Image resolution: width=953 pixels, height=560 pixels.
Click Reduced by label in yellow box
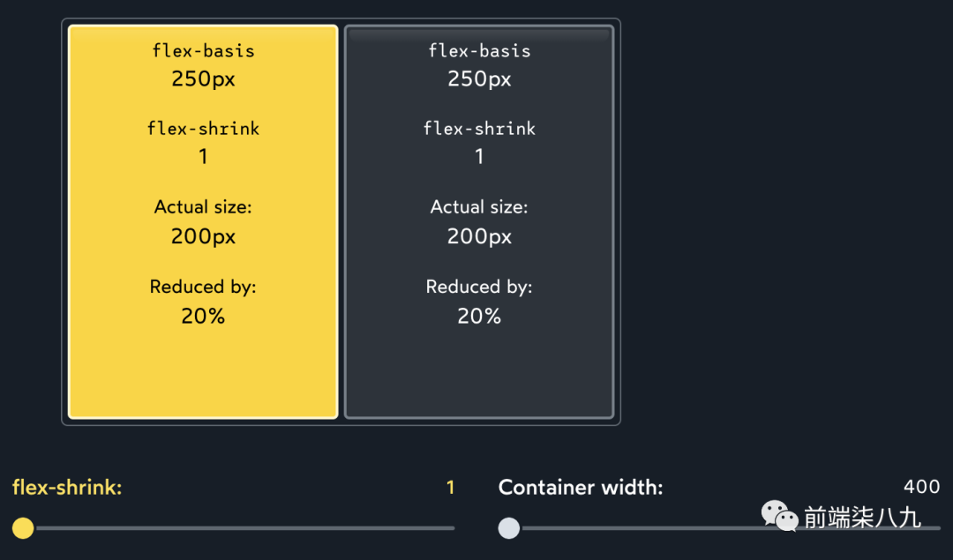tap(203, 287)
